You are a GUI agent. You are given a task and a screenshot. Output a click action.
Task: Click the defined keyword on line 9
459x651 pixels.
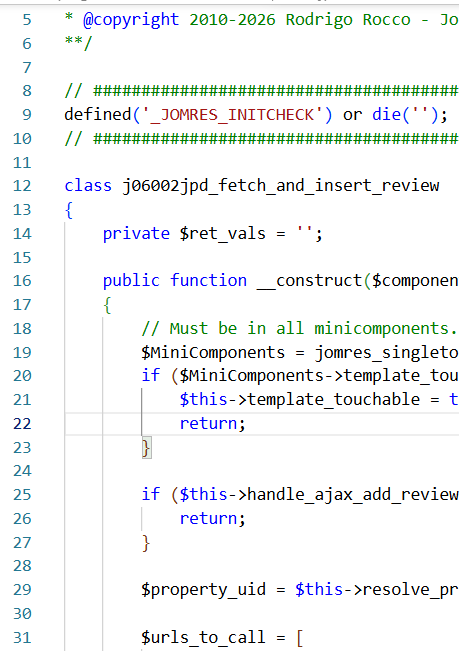[98, 115]
